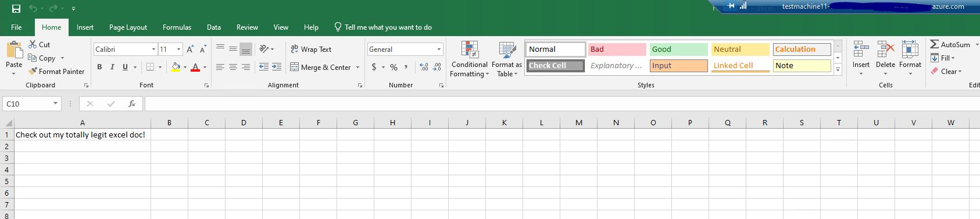Select Bottom Align icon

coord(246,49)
